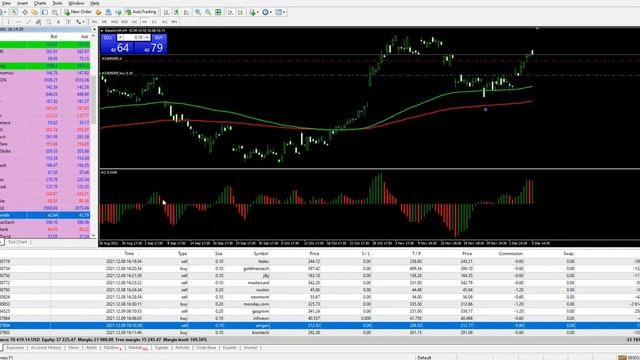Increase the one-click trade volume

click(147, 38)
